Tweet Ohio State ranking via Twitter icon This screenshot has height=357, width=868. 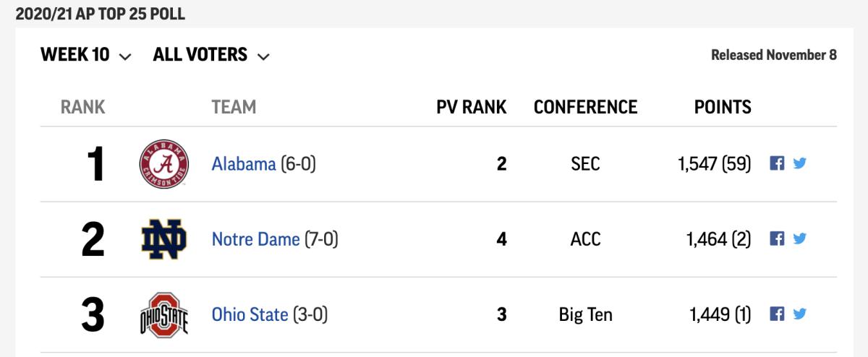799,314
